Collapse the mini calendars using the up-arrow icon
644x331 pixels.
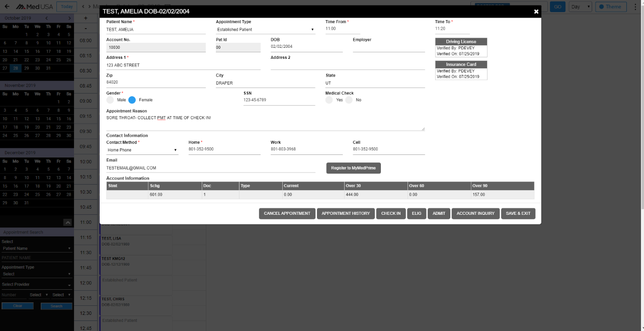pos(68,222)
